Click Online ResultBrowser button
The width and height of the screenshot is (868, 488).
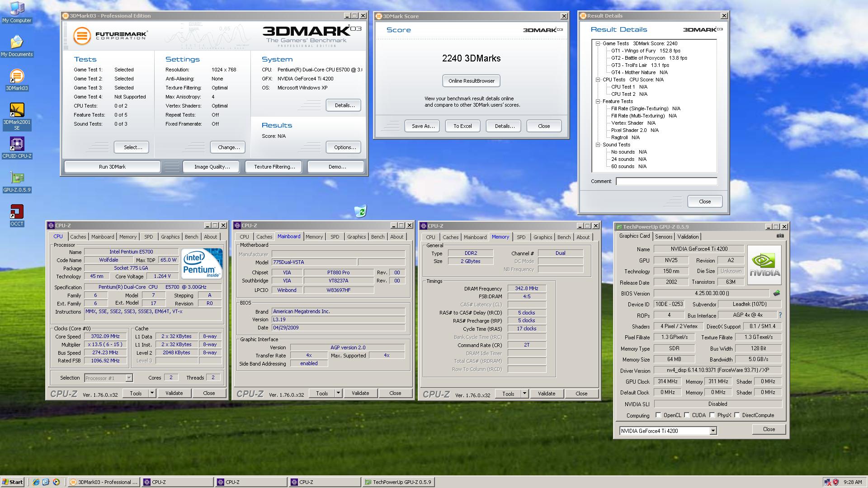472,81
